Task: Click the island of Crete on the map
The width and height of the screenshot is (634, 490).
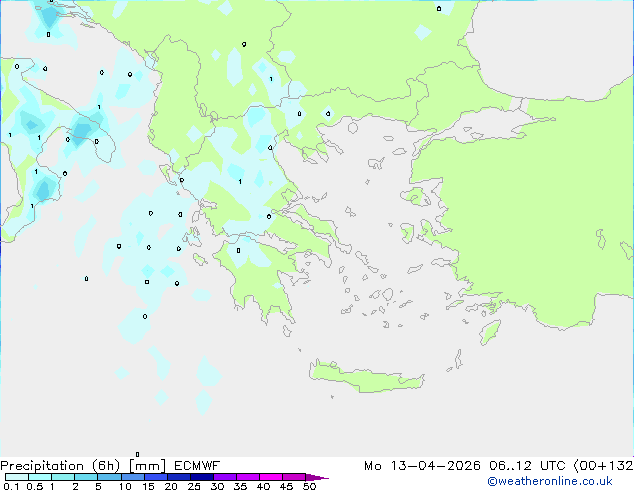Action: (366, 378)
